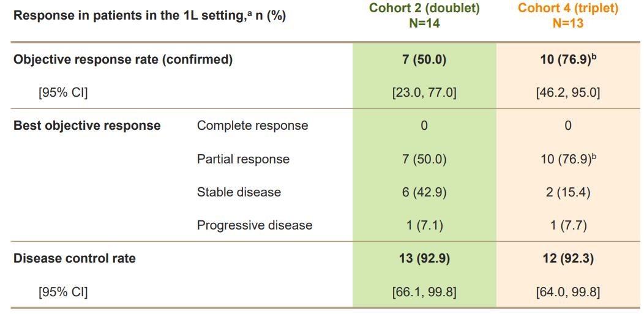Click the Partial response label

pyautogui.click(x=243, y=159)
